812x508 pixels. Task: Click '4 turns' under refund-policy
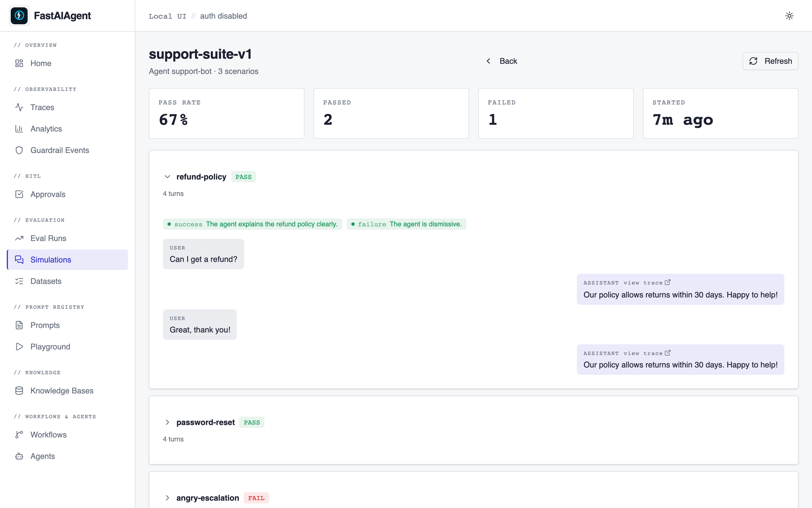click(173, 194)
